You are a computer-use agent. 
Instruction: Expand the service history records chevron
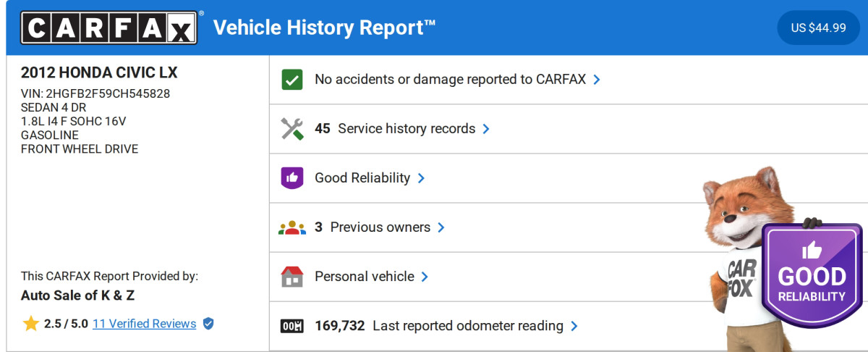tap(486, 129)
